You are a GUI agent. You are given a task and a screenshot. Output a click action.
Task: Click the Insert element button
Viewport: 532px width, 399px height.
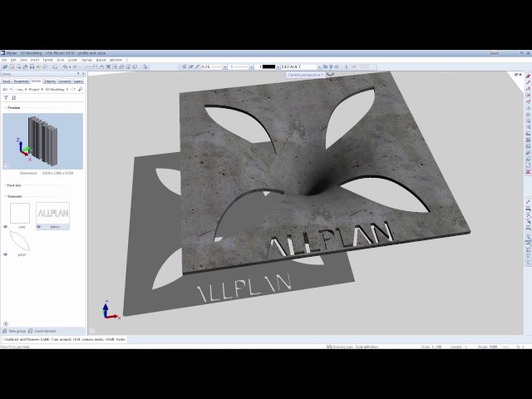click(42, 331)
